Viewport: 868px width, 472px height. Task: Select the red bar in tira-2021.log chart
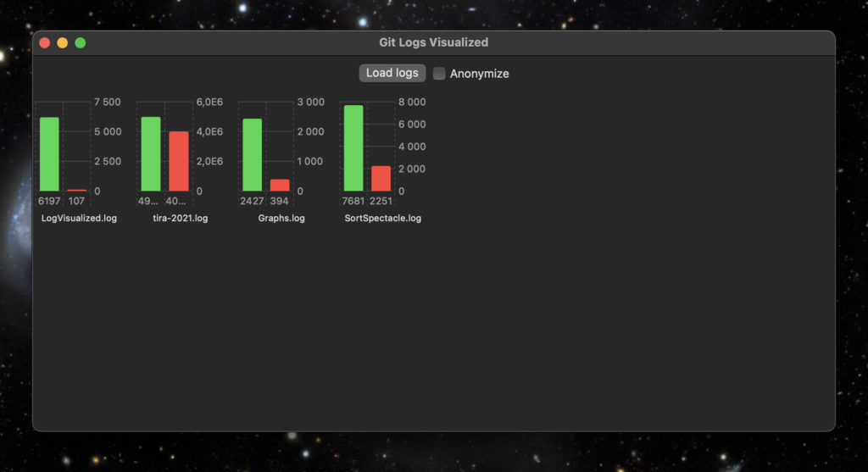[179, 161]
